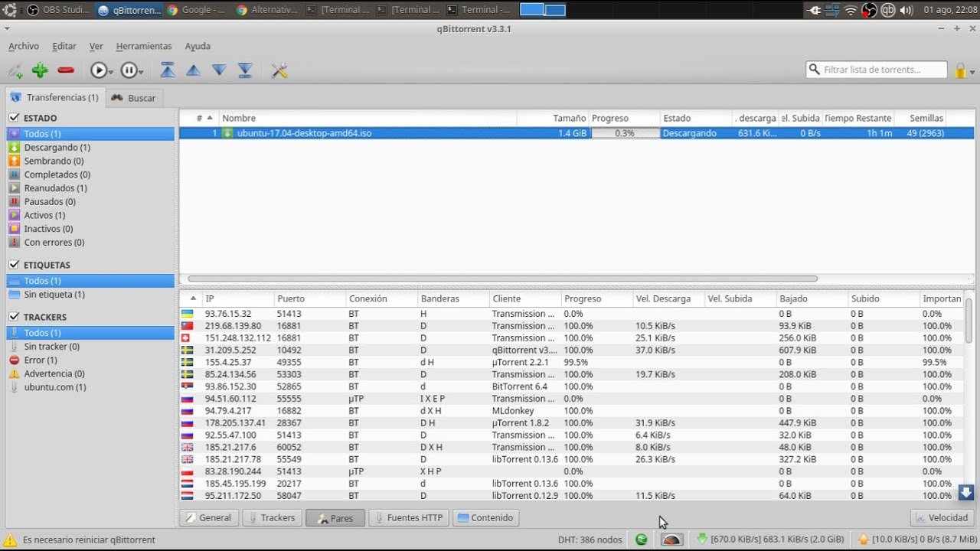Open the Trackers properties tab
This screenshot has height=551, width=980.
(x=271, y=518)
